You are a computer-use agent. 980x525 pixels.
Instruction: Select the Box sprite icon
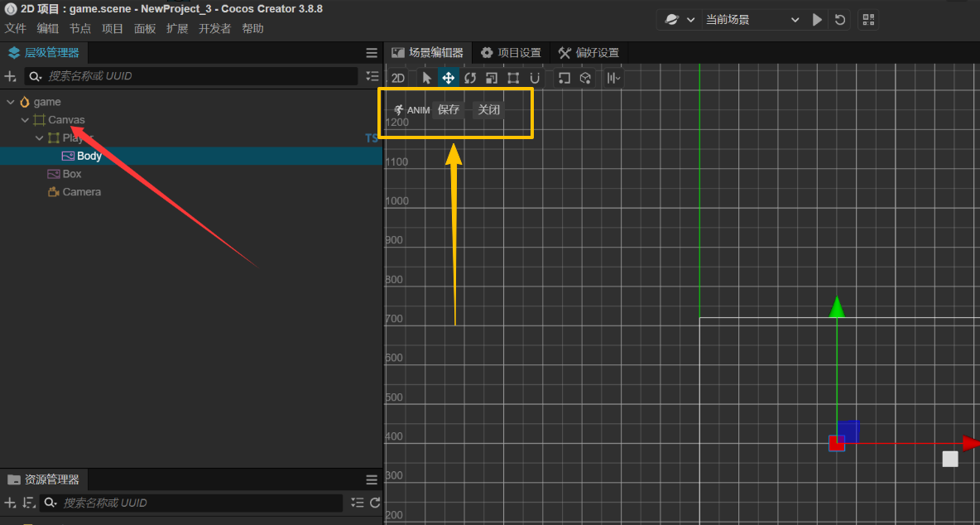pos(54,174)
